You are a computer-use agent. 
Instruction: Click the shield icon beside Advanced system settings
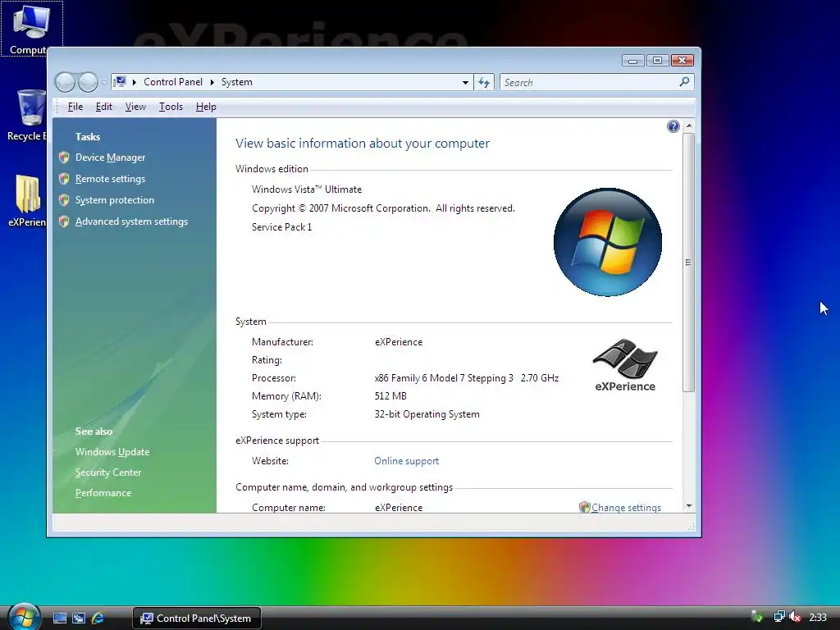64,221
